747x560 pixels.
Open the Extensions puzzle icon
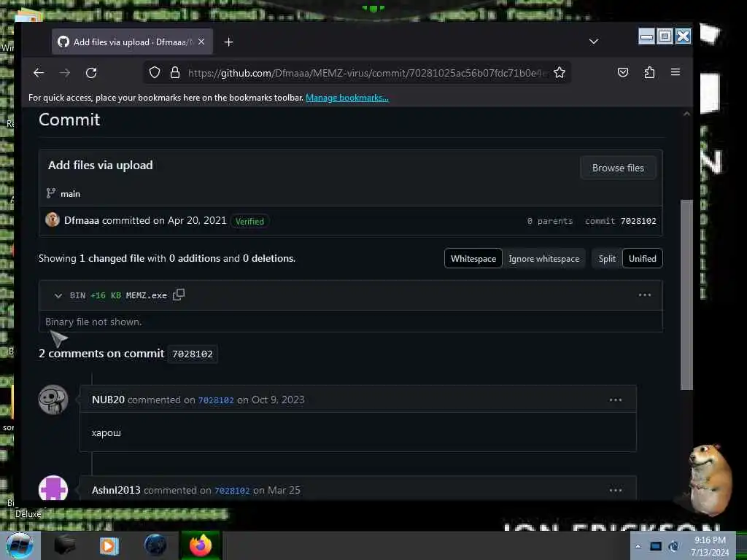[649, 72]
